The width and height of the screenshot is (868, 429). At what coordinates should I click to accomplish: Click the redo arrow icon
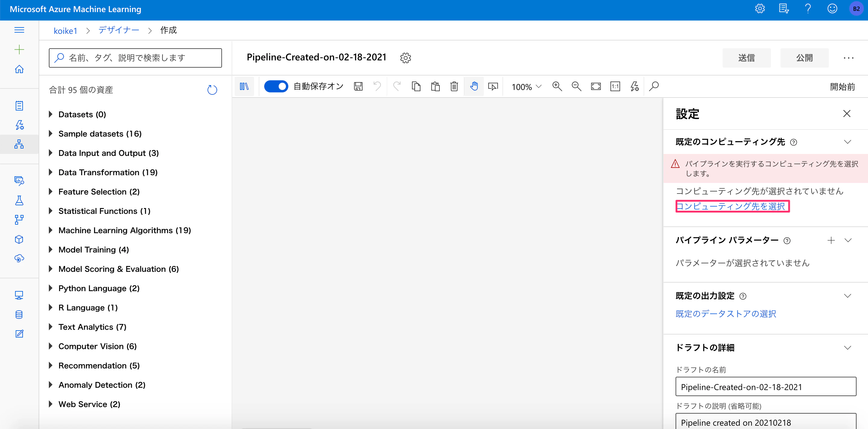[397, 86]
